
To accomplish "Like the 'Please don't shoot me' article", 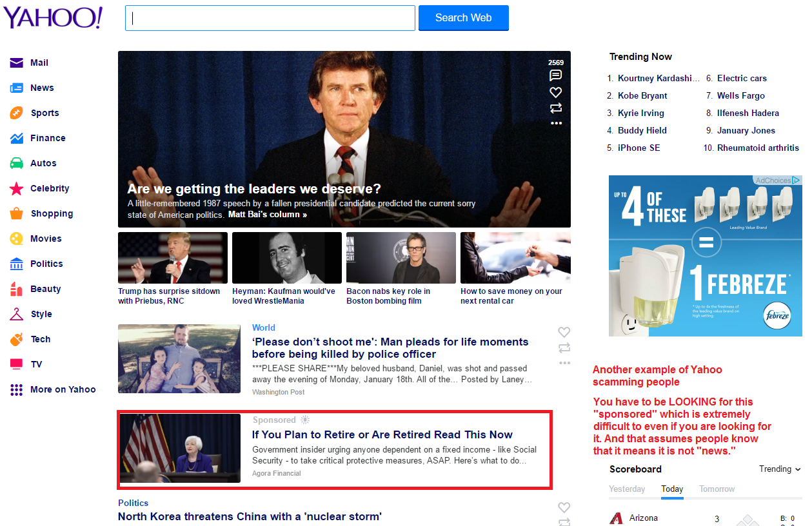I will pyautogui.click(x=564, y=332).
